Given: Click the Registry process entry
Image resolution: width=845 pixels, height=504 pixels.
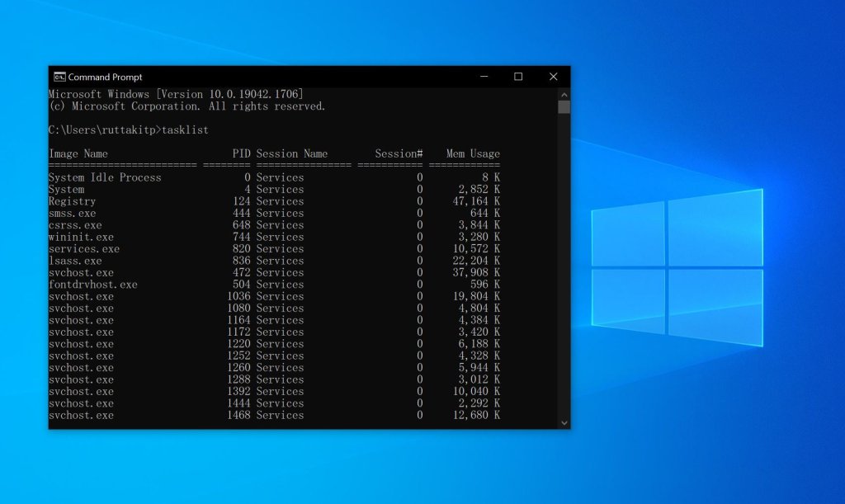Looking at the screenshot, I should coord(72,201).
